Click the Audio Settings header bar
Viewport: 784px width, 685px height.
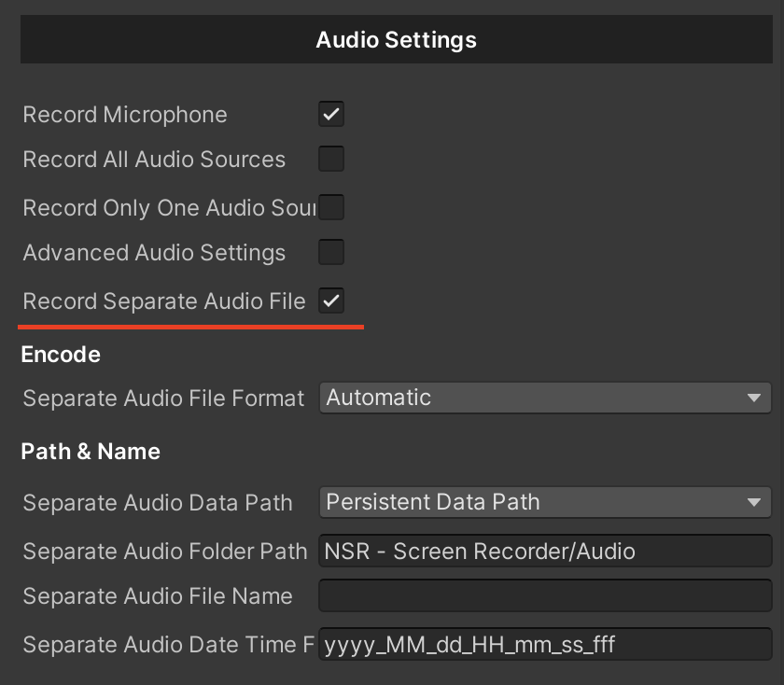[x=397, y=39]
